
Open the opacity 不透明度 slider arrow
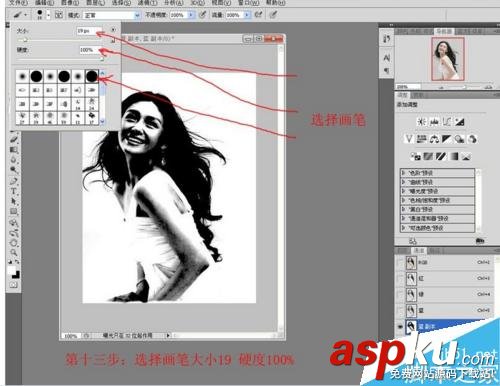click(191, 15)
